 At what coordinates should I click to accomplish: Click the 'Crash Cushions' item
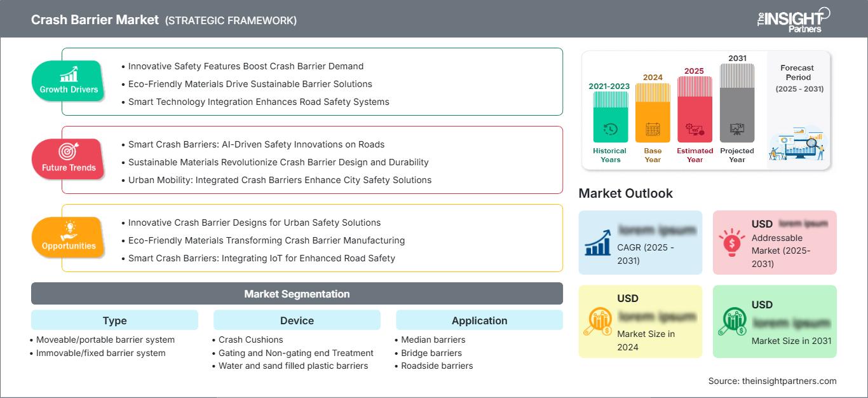click(x=251, y=340)
